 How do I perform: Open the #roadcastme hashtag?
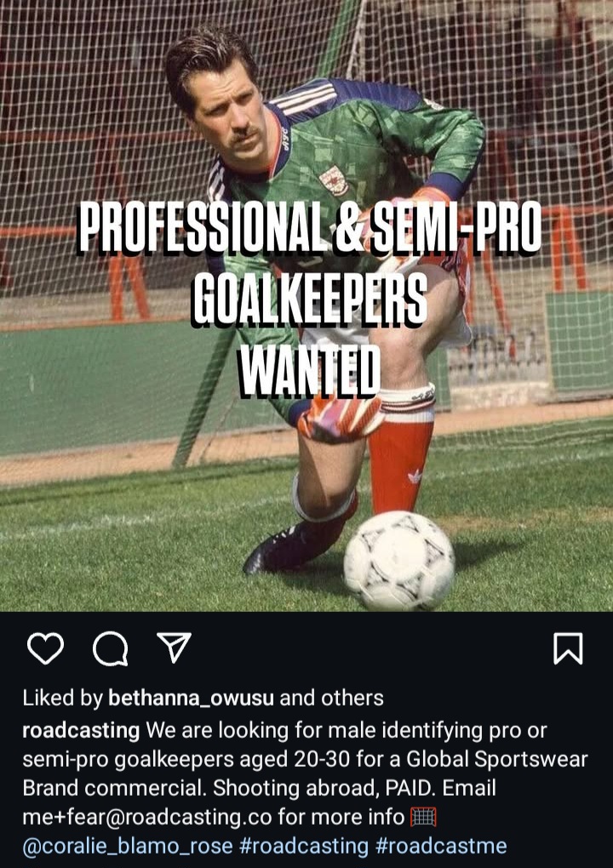click(441, 846)
